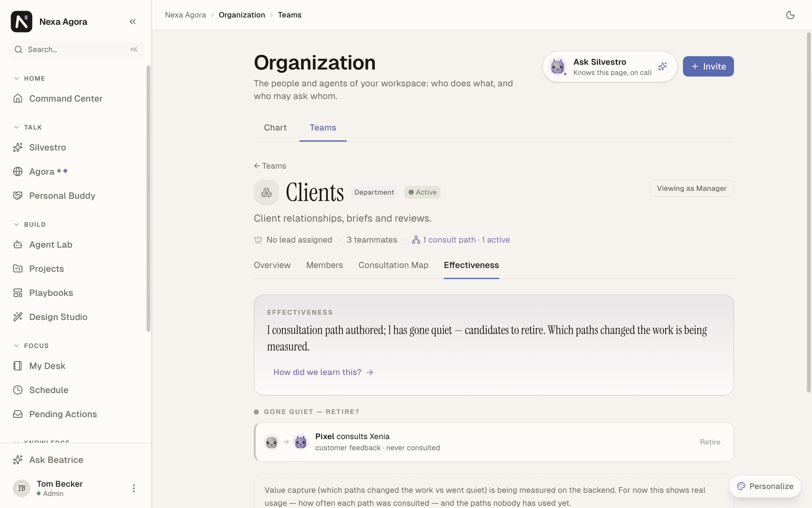Open Ask Silvestro assistant card
Viewport: 812px width, 508px height.
610,67
